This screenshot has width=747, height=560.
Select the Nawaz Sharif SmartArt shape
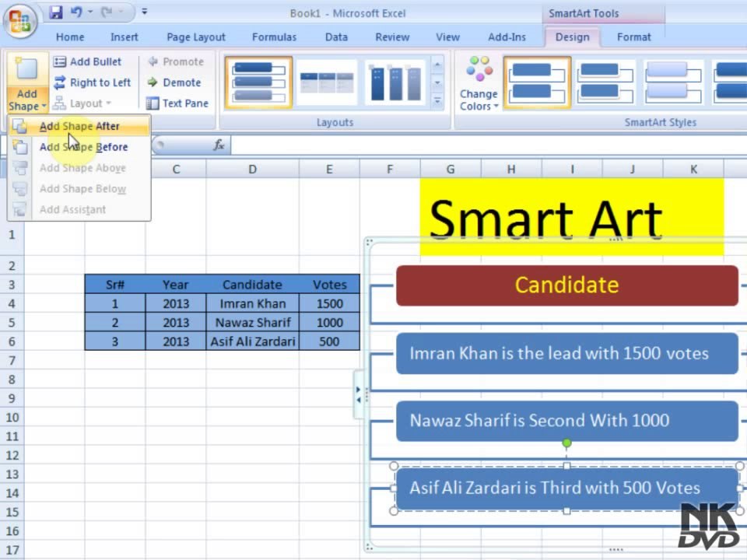click(x=567, y=421)
